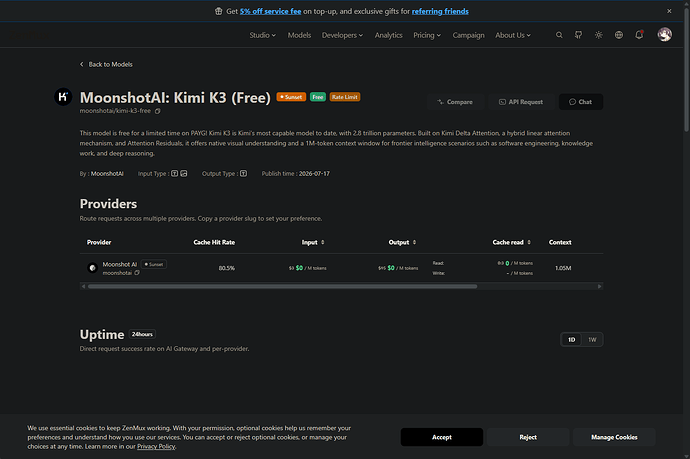Open the notifications bell

pos(639,35)
